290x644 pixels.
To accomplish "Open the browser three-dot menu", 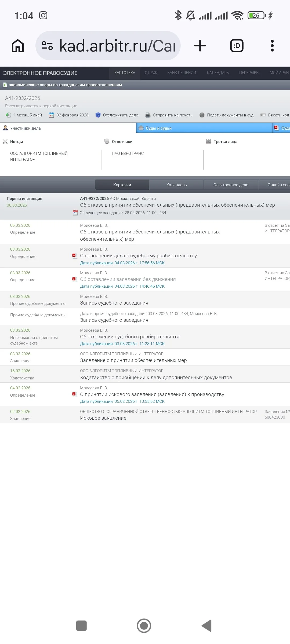I will [x=272, y=46].
